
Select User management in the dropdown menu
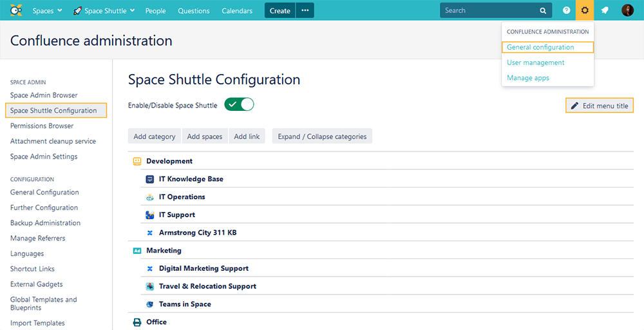(x=536, y=63)
